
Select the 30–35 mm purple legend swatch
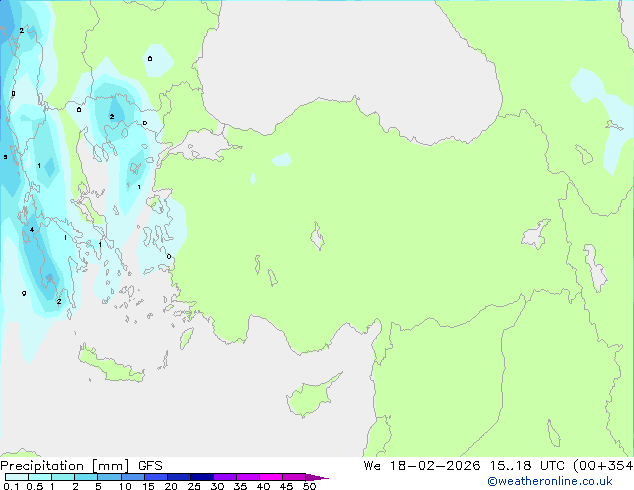click(x=224, y=477)
